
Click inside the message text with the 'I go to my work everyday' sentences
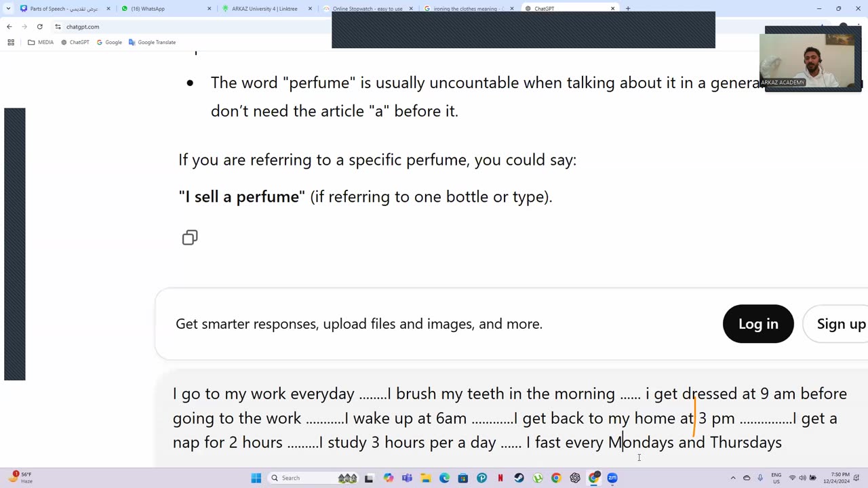(510, 418)
